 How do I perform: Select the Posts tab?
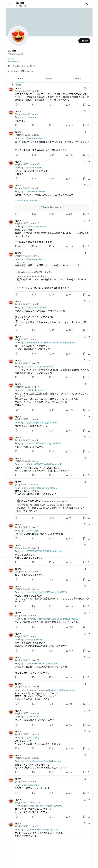pyautogui.click(x=20, y=79)
